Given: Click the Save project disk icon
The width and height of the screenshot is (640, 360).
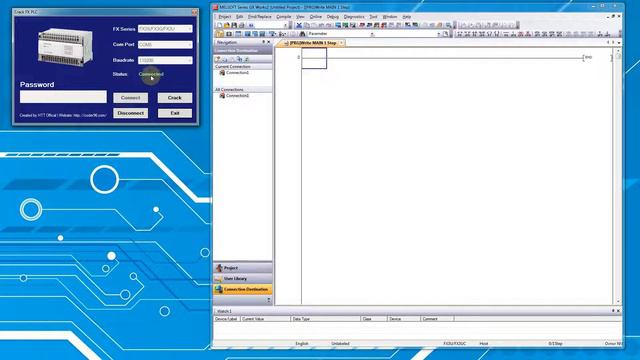Looking at the screenshot, I should tap(234, 25).
